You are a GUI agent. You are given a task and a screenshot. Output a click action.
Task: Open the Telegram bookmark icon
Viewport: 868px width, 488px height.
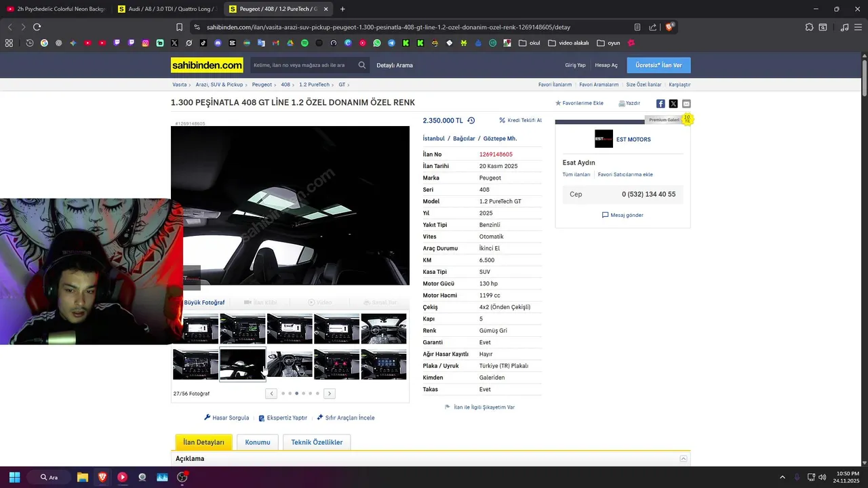click(391, 43)
